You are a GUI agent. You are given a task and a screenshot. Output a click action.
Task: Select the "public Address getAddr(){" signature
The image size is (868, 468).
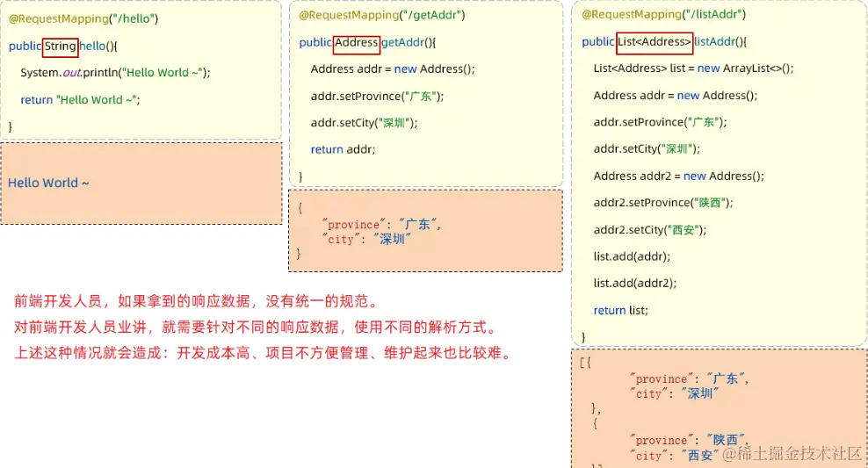[367, 43]
